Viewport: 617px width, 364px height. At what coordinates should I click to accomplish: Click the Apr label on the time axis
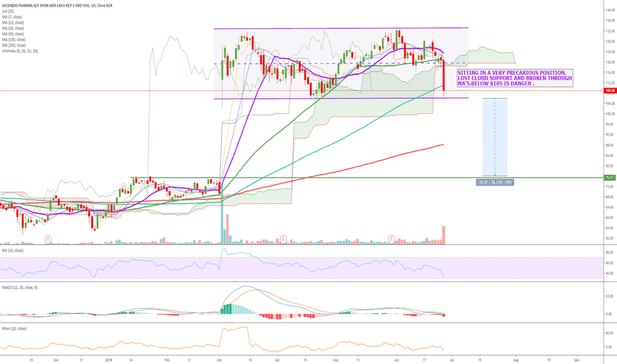(x=277, y=359)
